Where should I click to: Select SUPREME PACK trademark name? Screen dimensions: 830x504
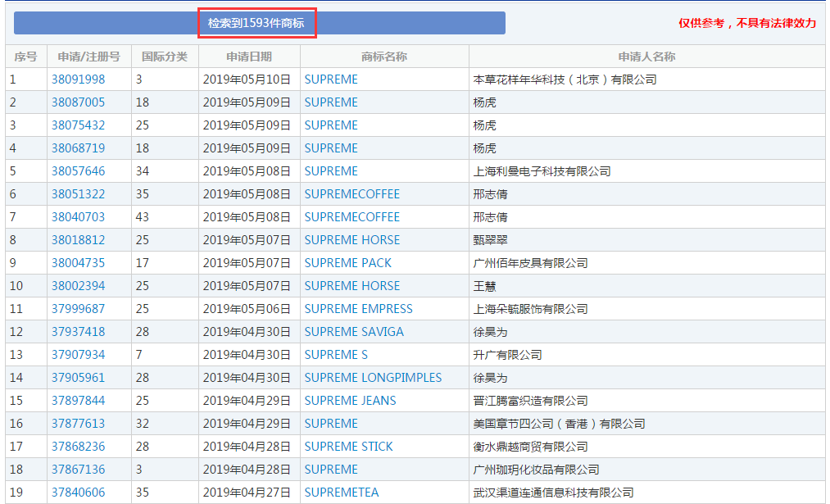click(347, 263)
